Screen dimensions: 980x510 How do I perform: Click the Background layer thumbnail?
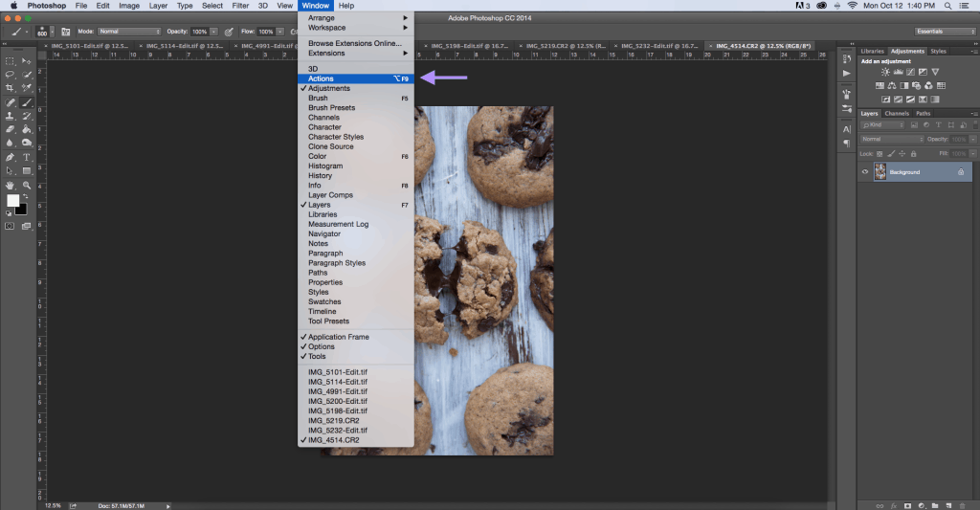pos(880,172)
